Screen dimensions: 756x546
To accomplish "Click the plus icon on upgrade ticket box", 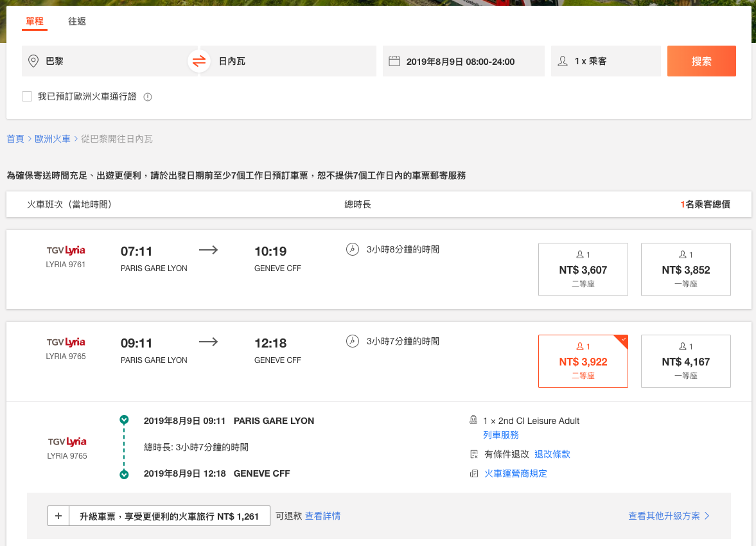I will [58, 516].
